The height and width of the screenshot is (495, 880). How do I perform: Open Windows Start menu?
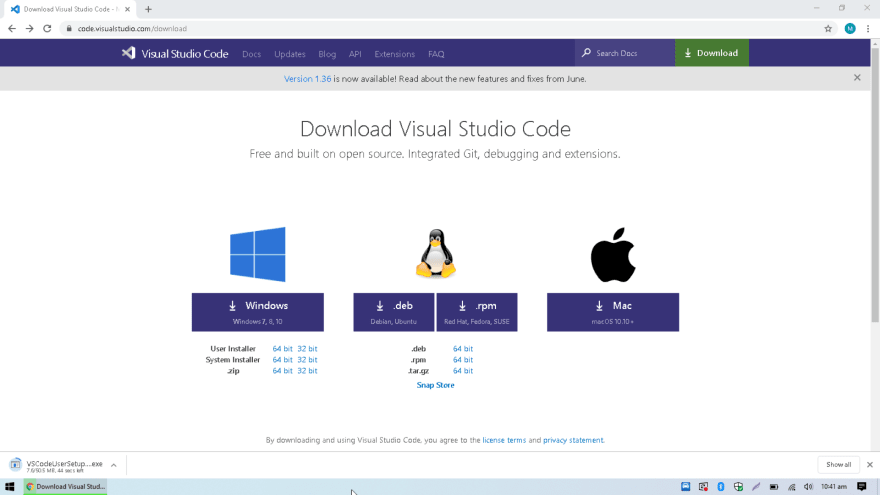pos(10,487)
